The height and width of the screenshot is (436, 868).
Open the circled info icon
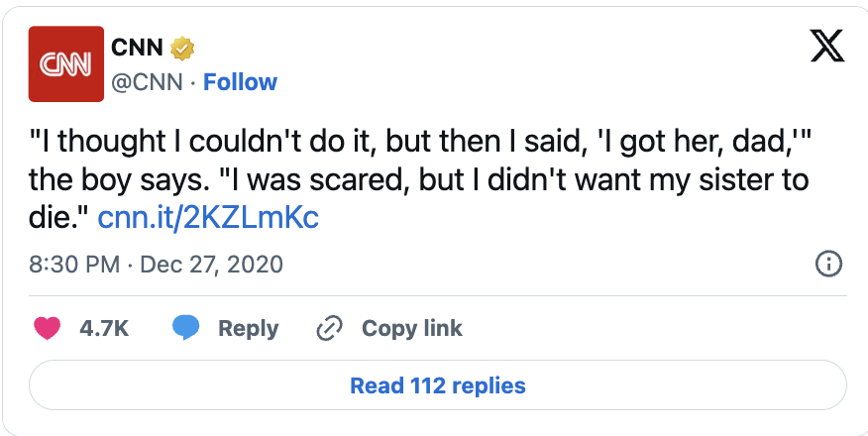coord(828,264)
